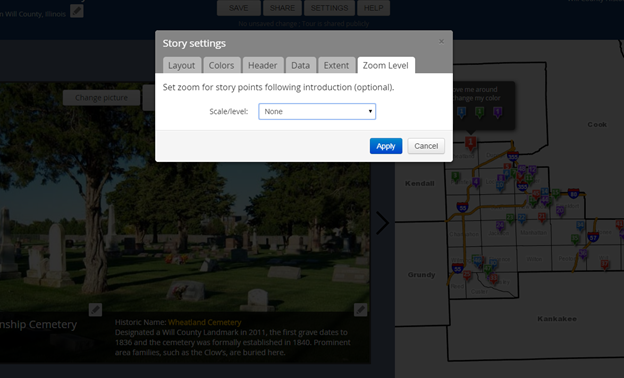Click the blue Apply button
The height and width of the screenshot is (378, 624).
click(x=386, y=146)
